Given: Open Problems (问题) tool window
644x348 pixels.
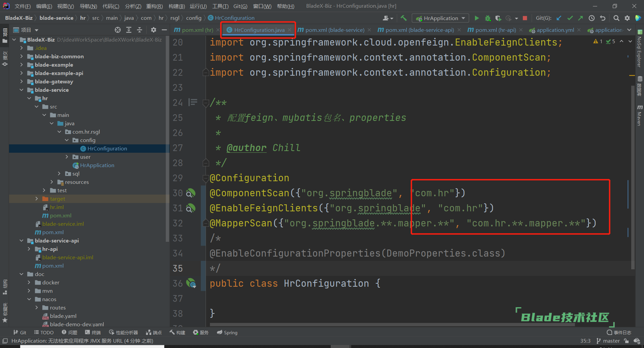Looking at the screenshot, I should click(x=69, y=332).
